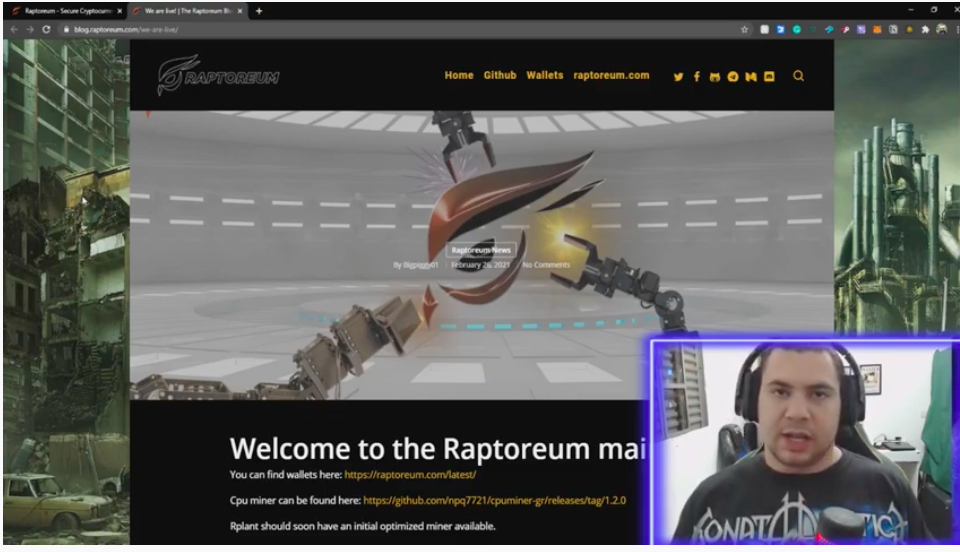Click the Raptoreum logo in header
Image resolution: width=960 pixels, height=552 pixels.
tap(218, 75)
